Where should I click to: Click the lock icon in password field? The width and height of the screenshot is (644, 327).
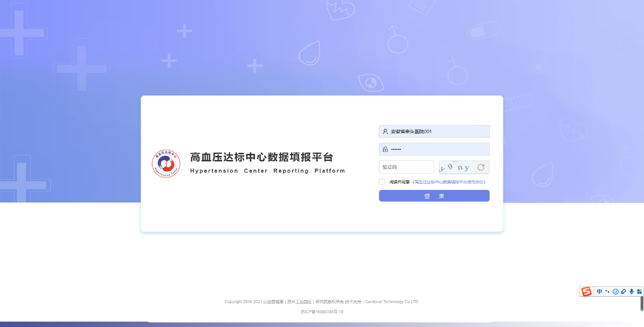tap(385, 149)
